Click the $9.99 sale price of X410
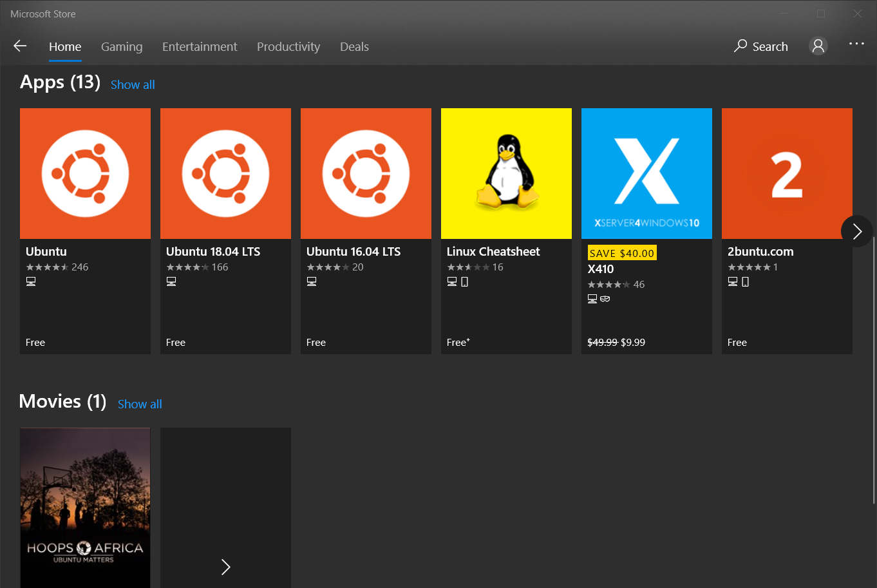Image resolution: width=877 pixels, height=588 pixels. pyautogui.click(x=633, y=342)
